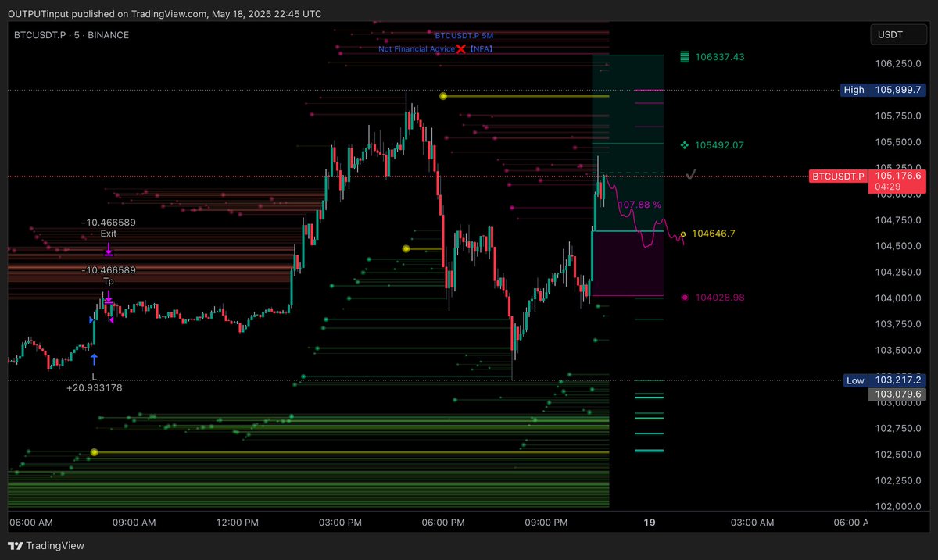938x560 pixels.
Task: Click the red BTCUSDT.P price tag
Action: click(x=838, y=177)
